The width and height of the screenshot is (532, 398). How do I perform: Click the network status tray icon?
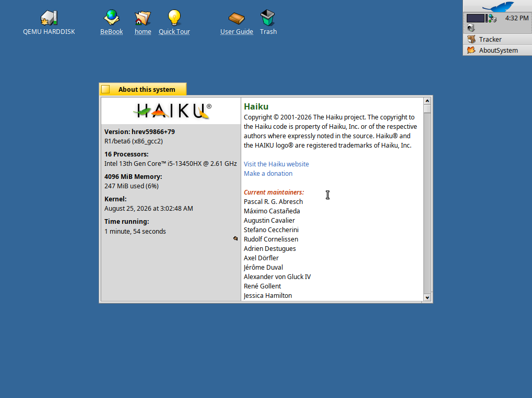pos(493,18)
